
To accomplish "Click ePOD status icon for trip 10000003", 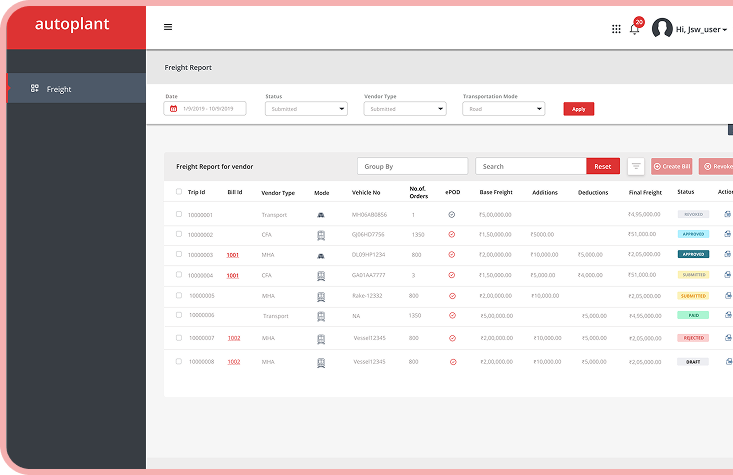I will 451,254.
